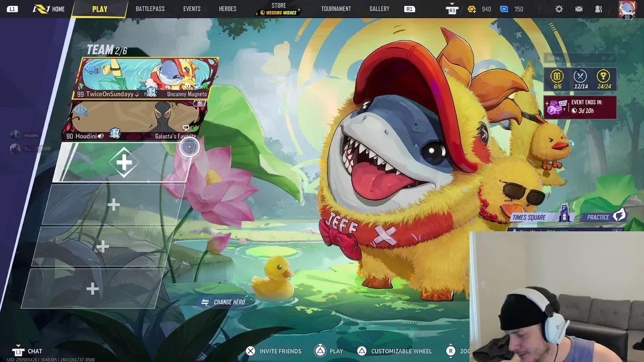Open the Store Wedding Wishes tab
This screenshot has height=362, width=644.
(x=279, y=9)
